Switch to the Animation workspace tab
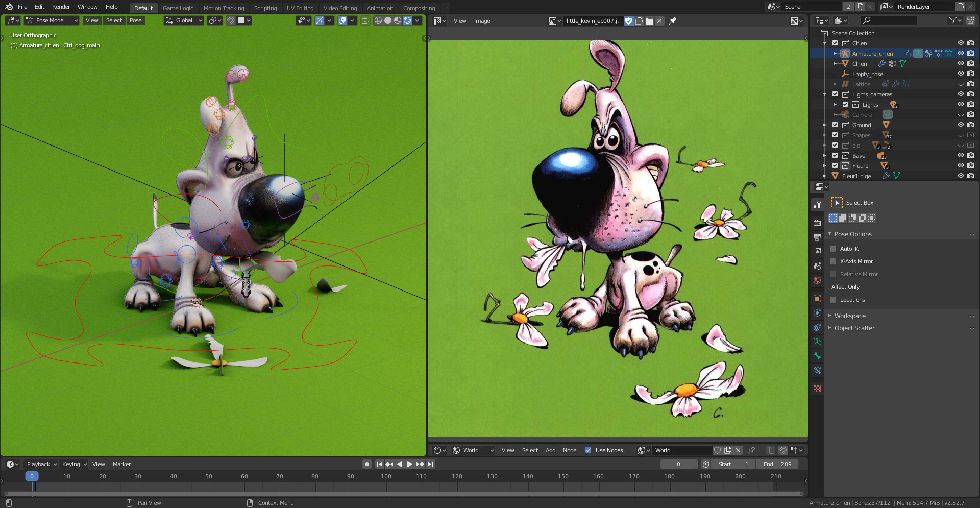The height and width of the screenshot is (508, 980). pos(380,8)
